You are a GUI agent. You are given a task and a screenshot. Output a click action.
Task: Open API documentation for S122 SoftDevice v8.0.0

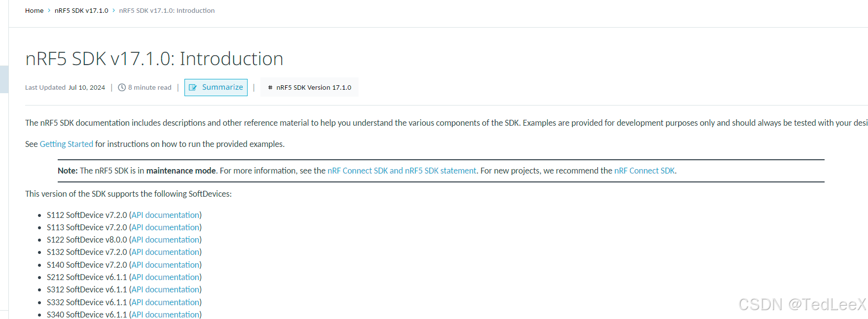pos(165,240)
